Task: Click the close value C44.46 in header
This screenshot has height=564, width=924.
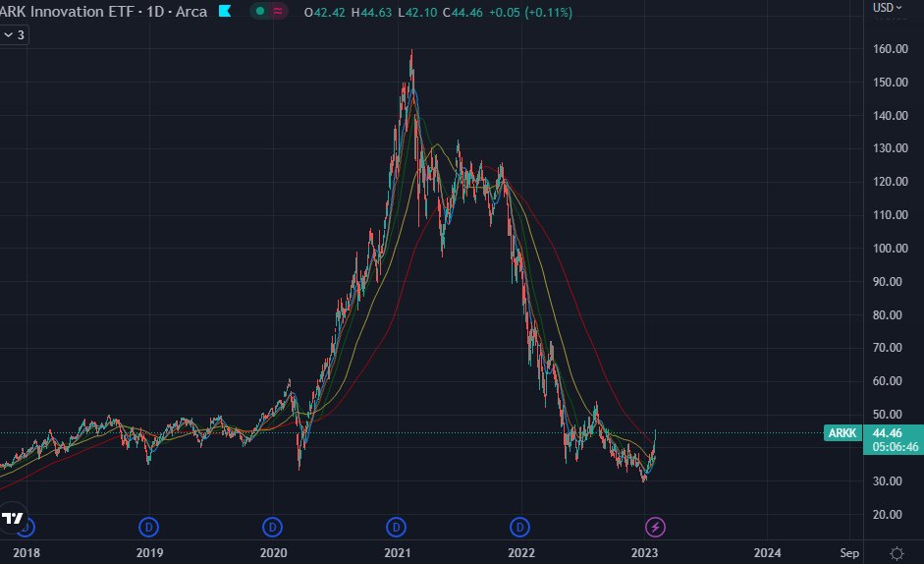Action: click(462, 13)
